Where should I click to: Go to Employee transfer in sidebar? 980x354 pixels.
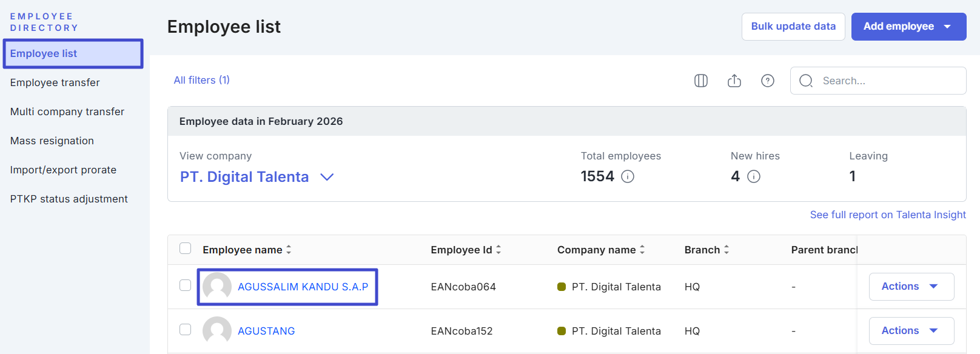pos(55,82)
